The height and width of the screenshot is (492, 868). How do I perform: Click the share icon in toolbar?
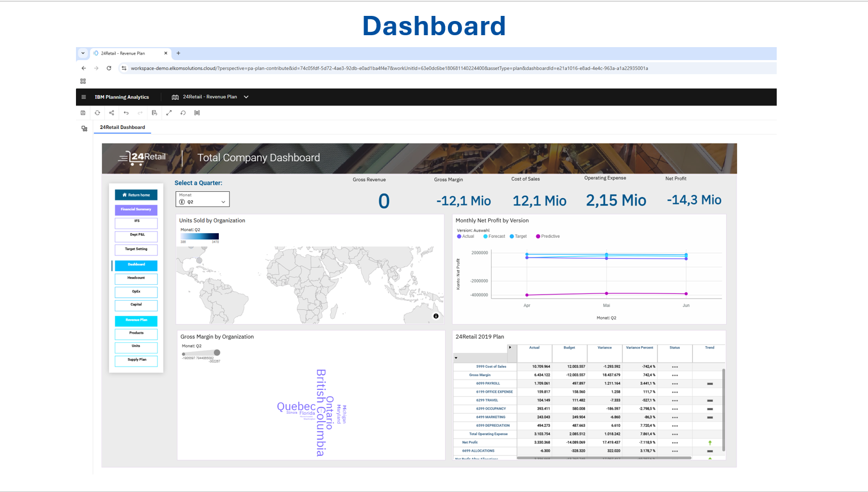[x=112, y=113]
